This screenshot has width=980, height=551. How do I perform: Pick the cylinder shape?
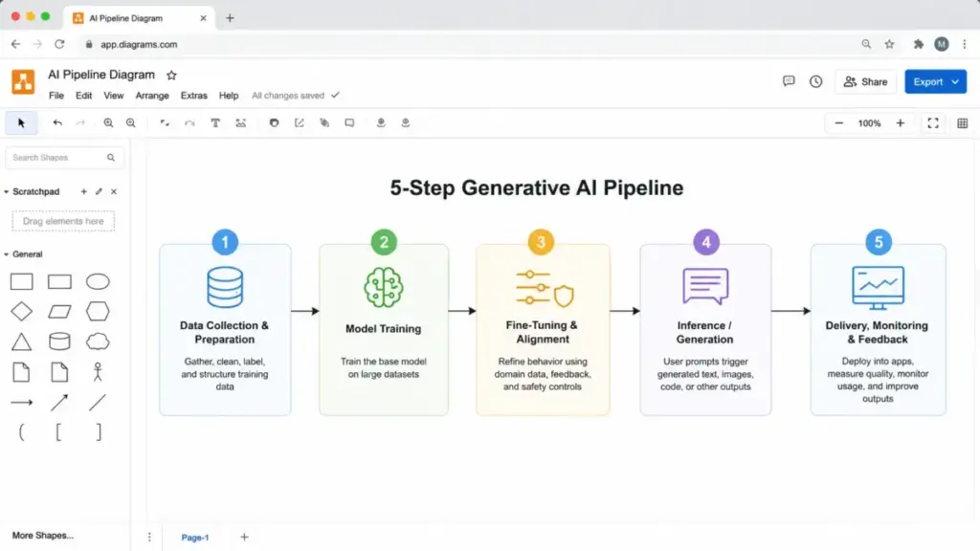(59, 342)
